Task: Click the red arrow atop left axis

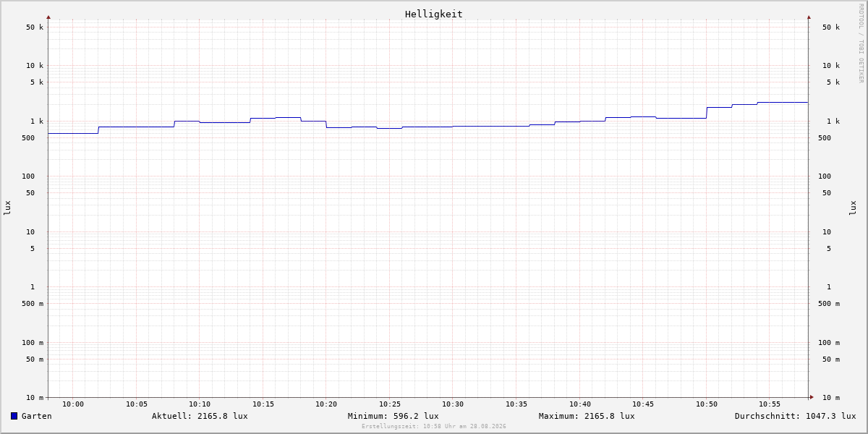Action: tap(48, 17)
